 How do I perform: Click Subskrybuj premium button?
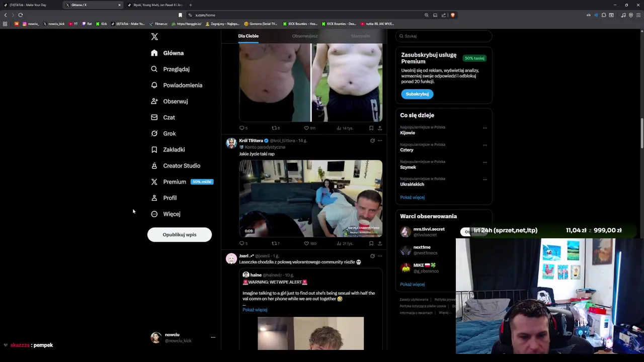coord(417,94)
